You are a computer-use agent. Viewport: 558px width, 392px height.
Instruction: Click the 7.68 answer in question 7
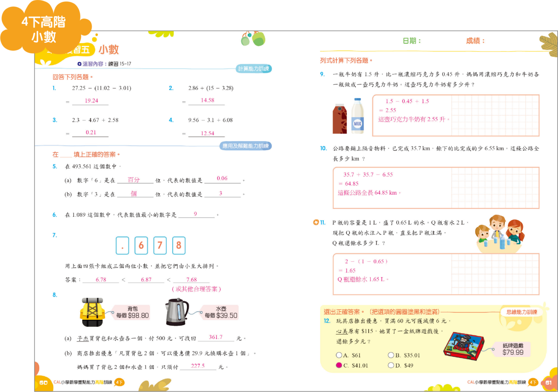[x=191, y=279]
